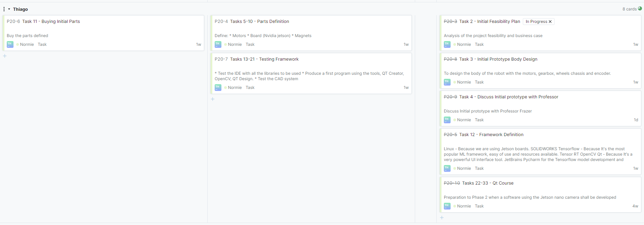The width and height of the screenshot is (644, 225).
Task: Open issue P20-7 Testing Framework link
Action: coord(221,59)
